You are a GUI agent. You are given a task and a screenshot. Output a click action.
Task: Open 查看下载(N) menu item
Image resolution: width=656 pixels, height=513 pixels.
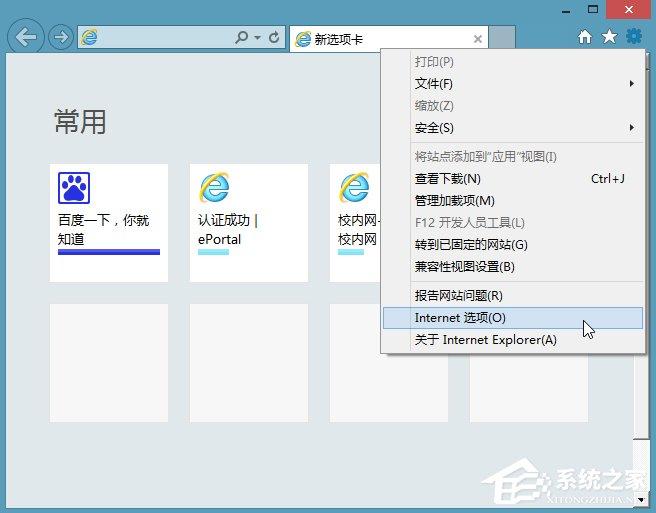[x=513, y=179]
